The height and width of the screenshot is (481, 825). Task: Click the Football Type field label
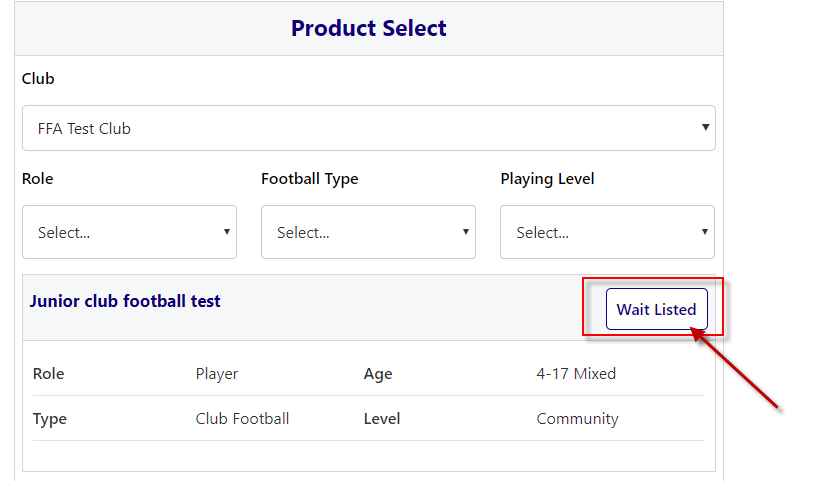tap(309, 179)
